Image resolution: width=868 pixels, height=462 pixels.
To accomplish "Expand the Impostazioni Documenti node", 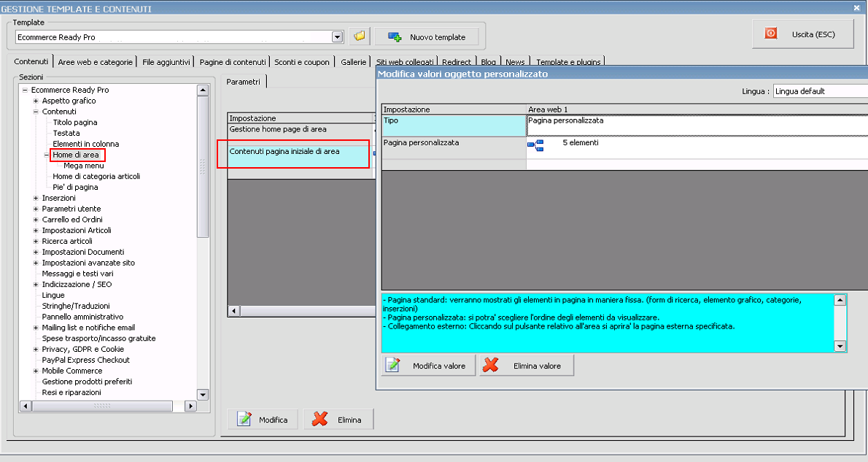I will pyautogui.click(x=36, y=252).
